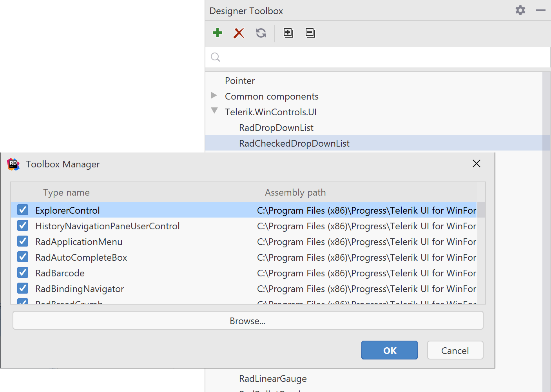
Task: Uncheck the HistoryNavigationPaneUserControl checkbox
Action: pyautogui.click(x=23, y=226)
